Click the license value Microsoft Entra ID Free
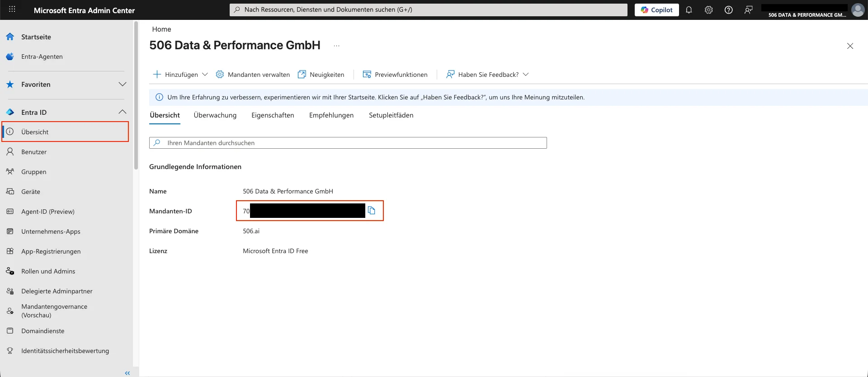Viewport: 868px width, 377px height. click(x=275, y=251)
